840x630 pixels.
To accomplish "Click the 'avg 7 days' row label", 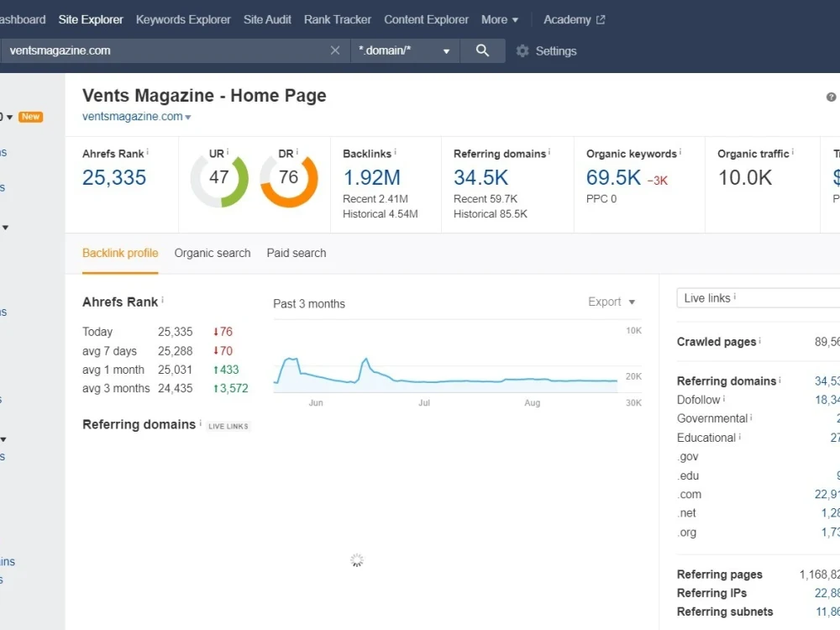I will pos(109,351).
